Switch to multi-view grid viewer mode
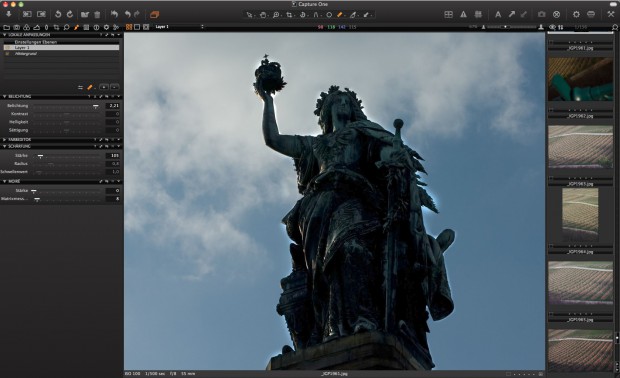Image resolution: width=620 pixels, height=378 pixels. (x=129, y=27)
